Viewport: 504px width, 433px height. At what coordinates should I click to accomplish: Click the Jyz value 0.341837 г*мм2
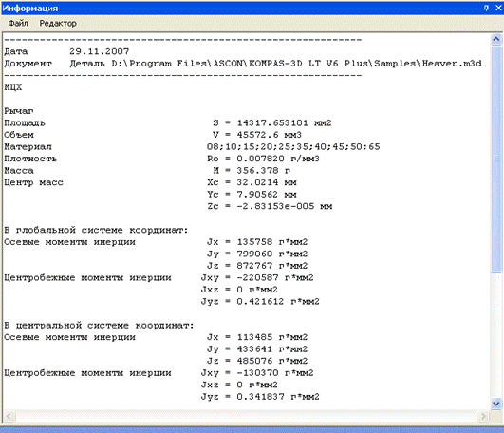tap(278, 396)
